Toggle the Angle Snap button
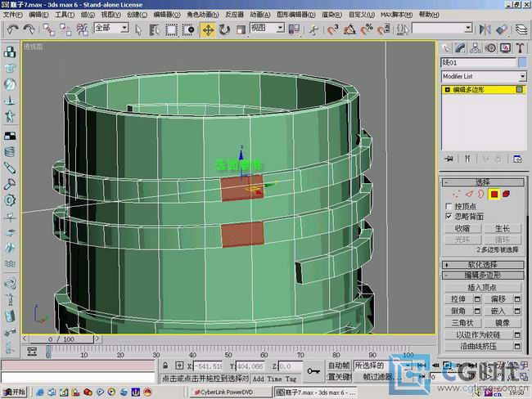The image size is (532, 399). point(349,29)
